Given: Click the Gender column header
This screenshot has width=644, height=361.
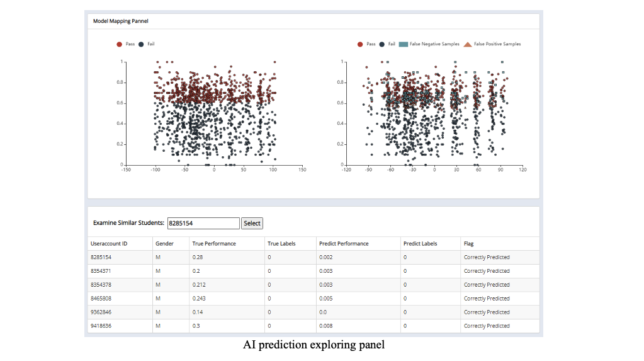Looking at the screenshot, I should [164, 243].
